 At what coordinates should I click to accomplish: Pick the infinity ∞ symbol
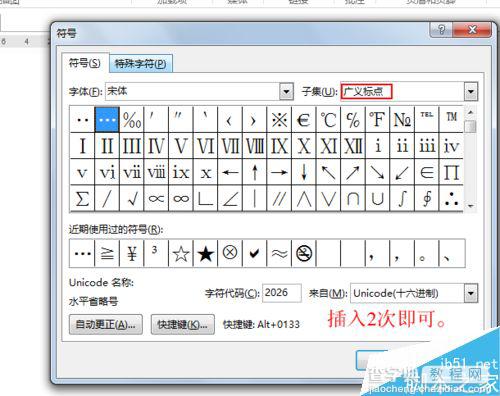[x=181, y=198]
